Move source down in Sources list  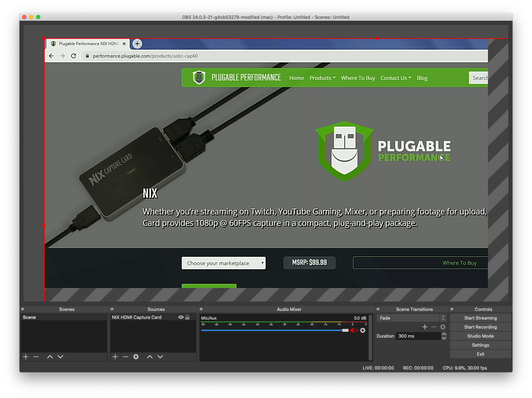pos(160,357)
